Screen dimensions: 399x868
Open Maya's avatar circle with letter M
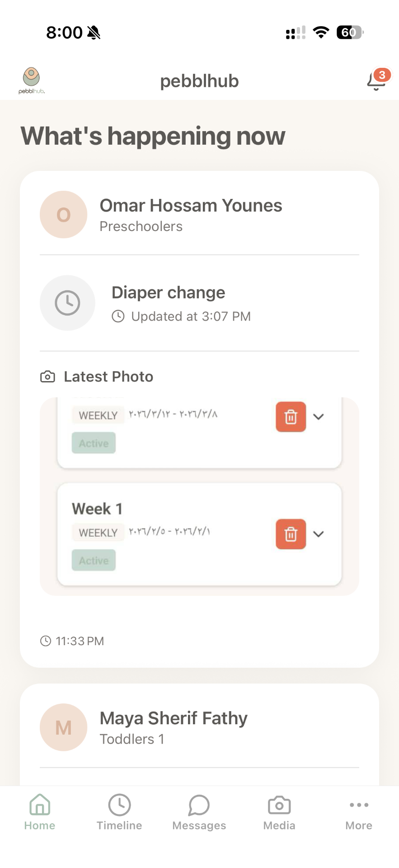click(x=64, y=727)
